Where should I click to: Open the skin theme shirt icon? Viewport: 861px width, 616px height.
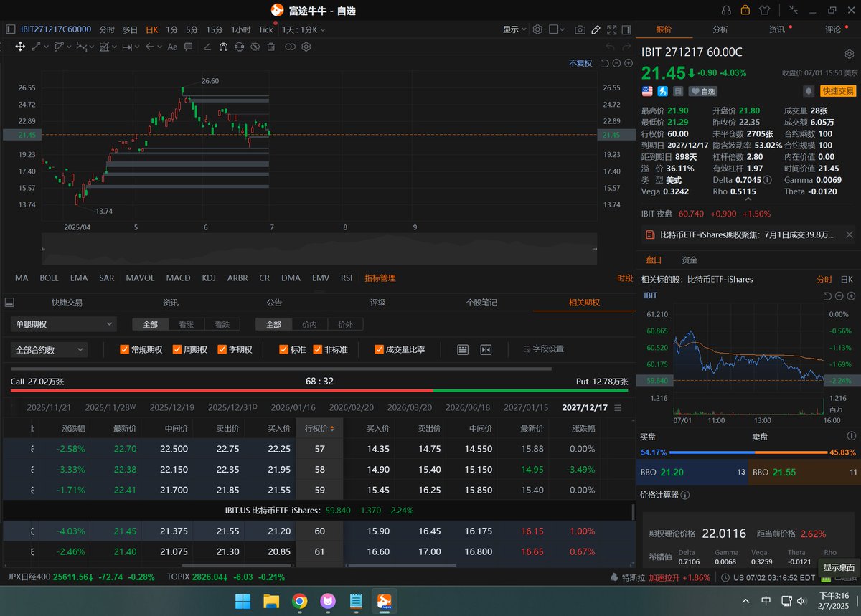pos(764,10)
